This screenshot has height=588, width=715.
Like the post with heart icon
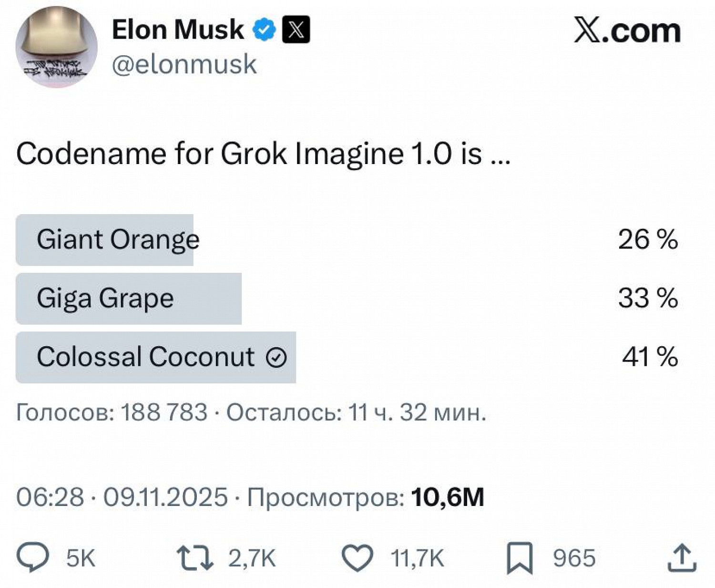357,558
